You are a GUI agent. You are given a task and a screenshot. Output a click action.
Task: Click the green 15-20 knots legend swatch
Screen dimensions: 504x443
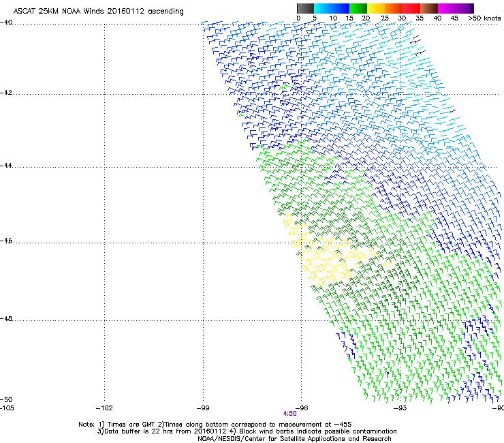tap(358, 8)
